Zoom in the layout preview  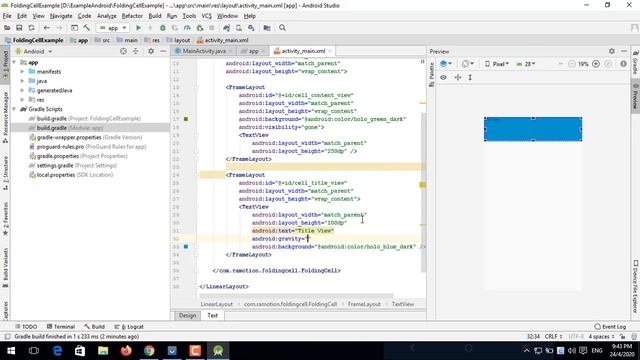596,64
